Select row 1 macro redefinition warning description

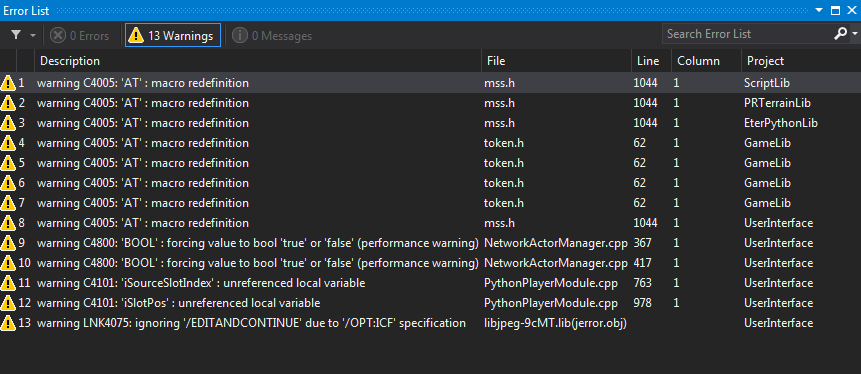click(x=143, y=83)
